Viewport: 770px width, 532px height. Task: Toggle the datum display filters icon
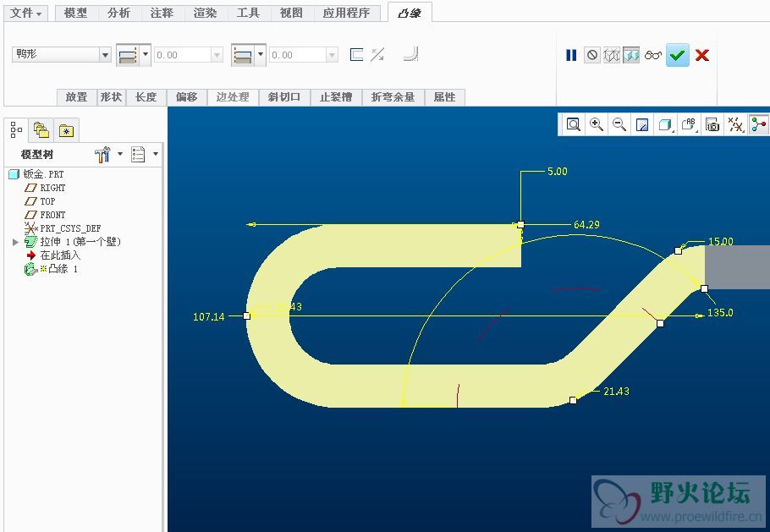736,124
